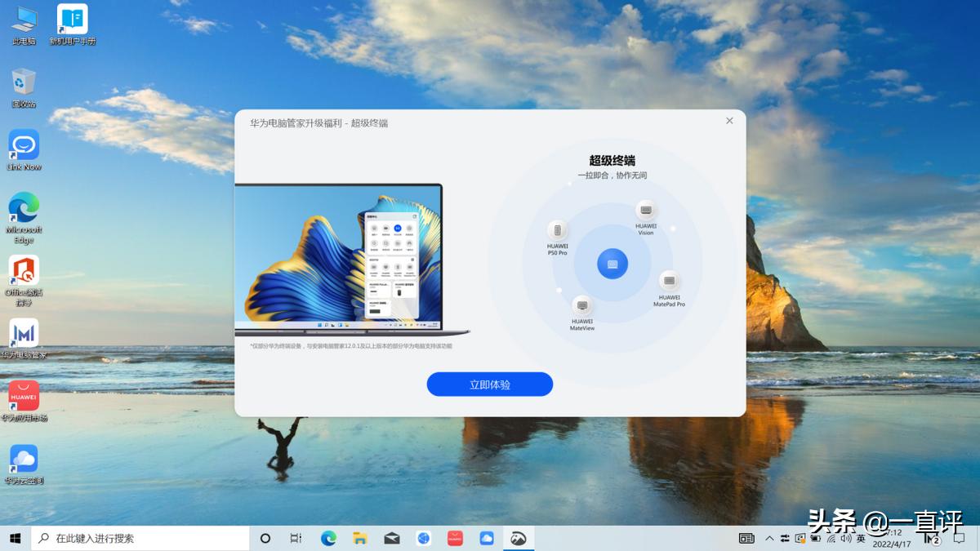
Task: Open the Link Now desktop shortcut
Action: pyautogui.click(x=24, y=146)
